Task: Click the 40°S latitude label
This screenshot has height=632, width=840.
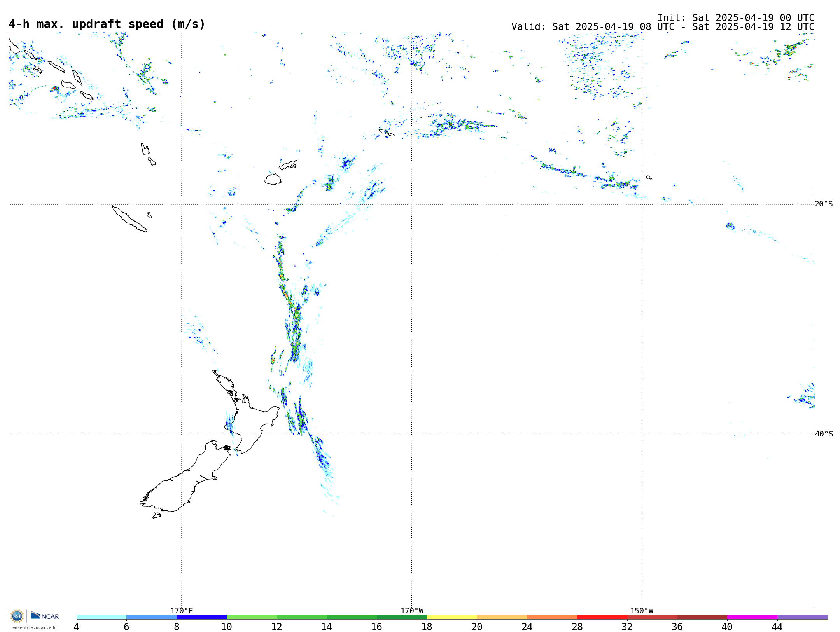Action: (x=824, y=434)
